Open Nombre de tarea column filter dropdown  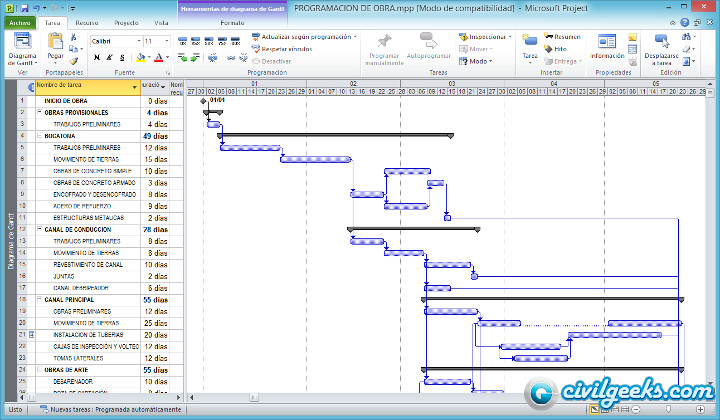click(x=134, y=86)
